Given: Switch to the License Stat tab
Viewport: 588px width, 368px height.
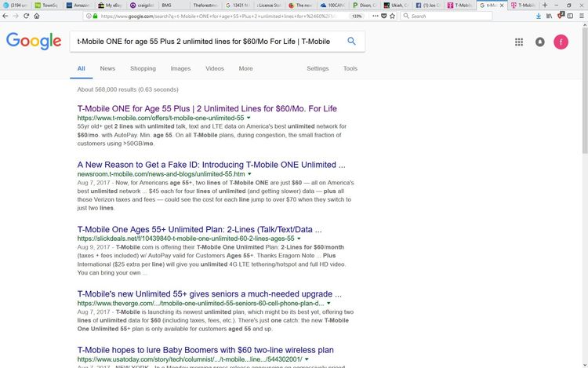Looking at the screenshot, I should pos(270,5).
